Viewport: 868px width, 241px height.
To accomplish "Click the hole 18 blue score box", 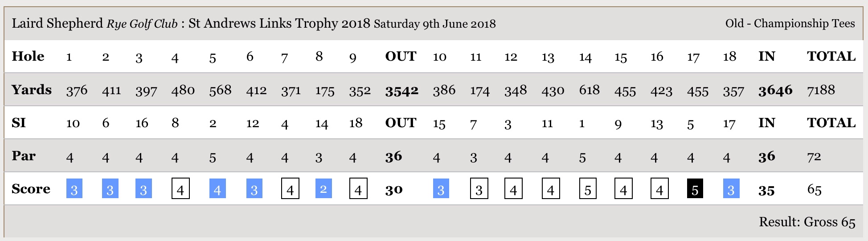I will 731,189.
